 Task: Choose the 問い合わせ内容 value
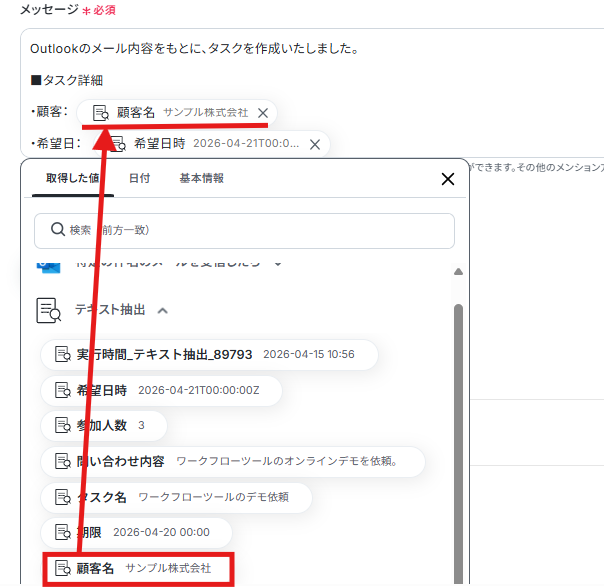coord(233,462)
